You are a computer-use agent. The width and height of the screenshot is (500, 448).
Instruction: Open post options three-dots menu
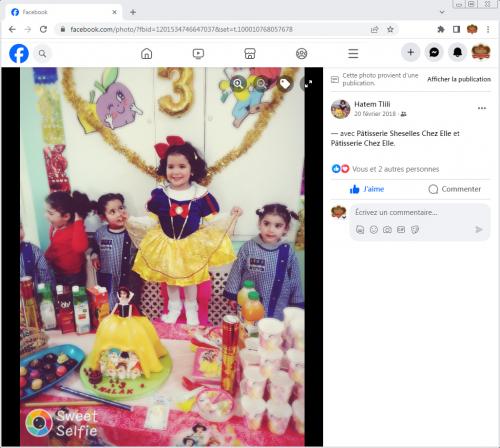pos(482,108)
